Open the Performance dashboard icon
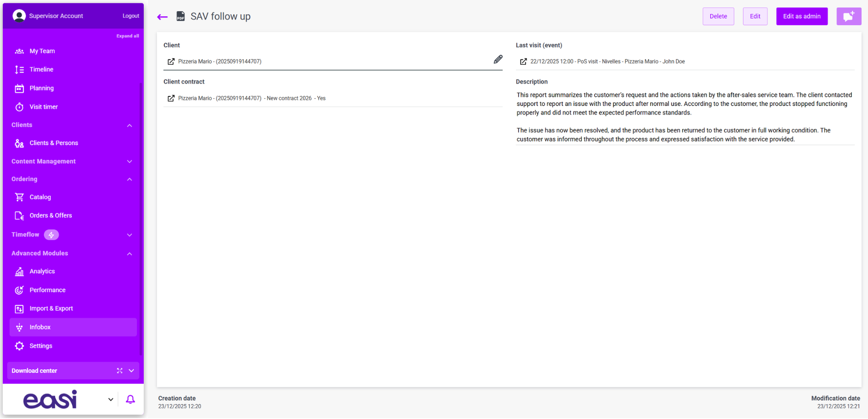868x419 pixels. (x=19, y=290)
